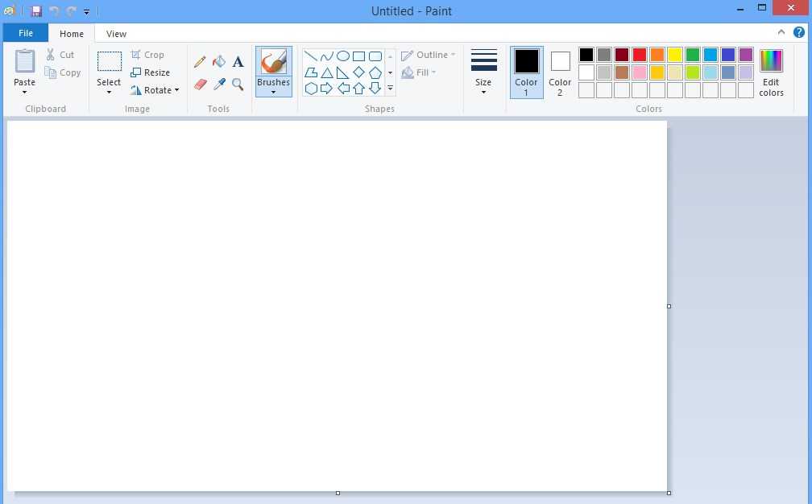812x504 pixels.
Task: Open the Rotate dropdown menu
Action: pyautogui.click(x=155, y=90)
